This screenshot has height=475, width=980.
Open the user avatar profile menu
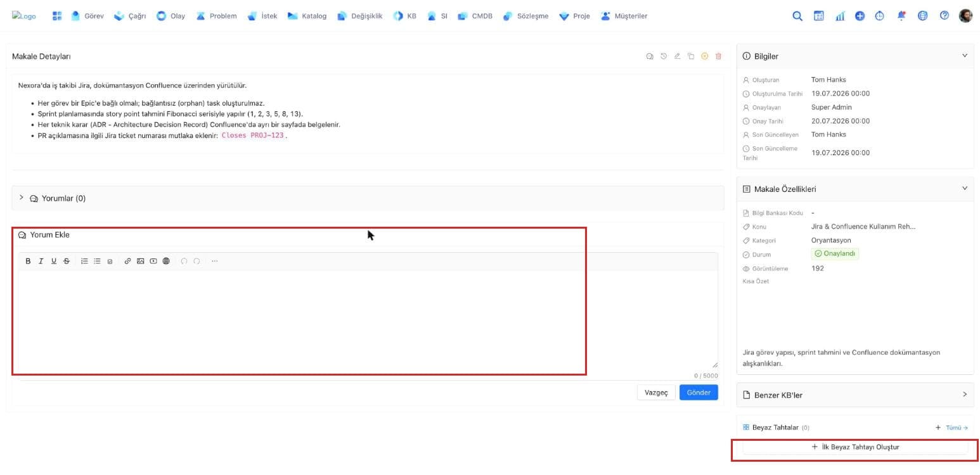[x=965, y=16]
